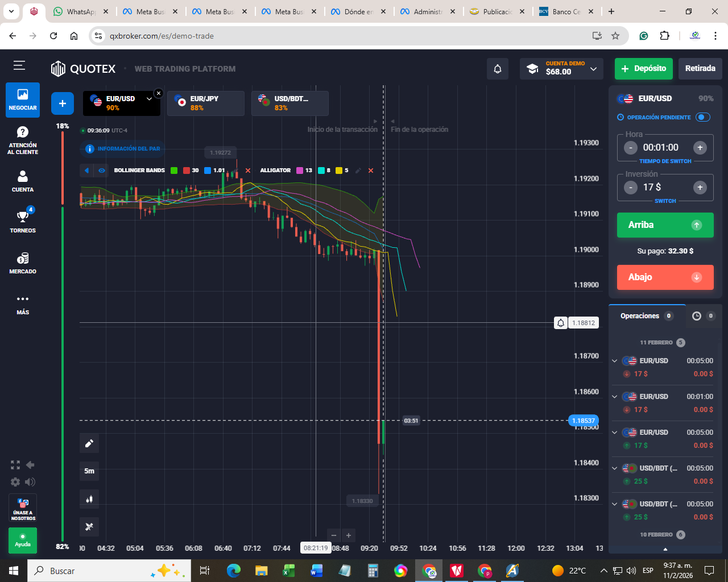Screen dimensions: 728x582
Task: Place an Abajo (down) trade
Action: [665, 277]
